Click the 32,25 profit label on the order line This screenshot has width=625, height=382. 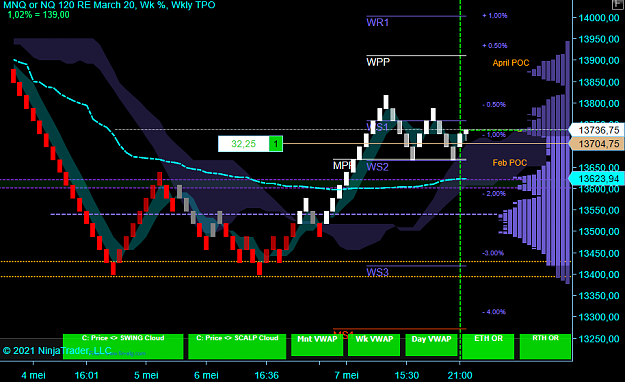(244, 144)
